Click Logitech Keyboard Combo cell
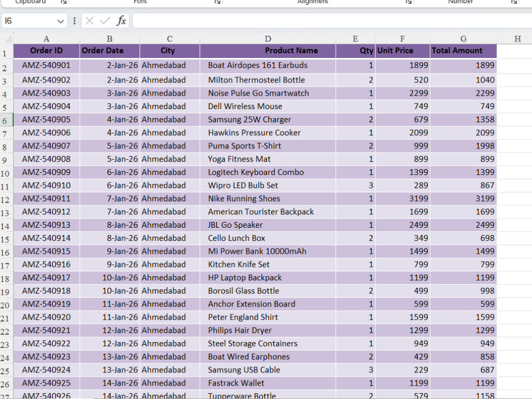The height and width of the screenshot is (399, 532). [268, 172]
